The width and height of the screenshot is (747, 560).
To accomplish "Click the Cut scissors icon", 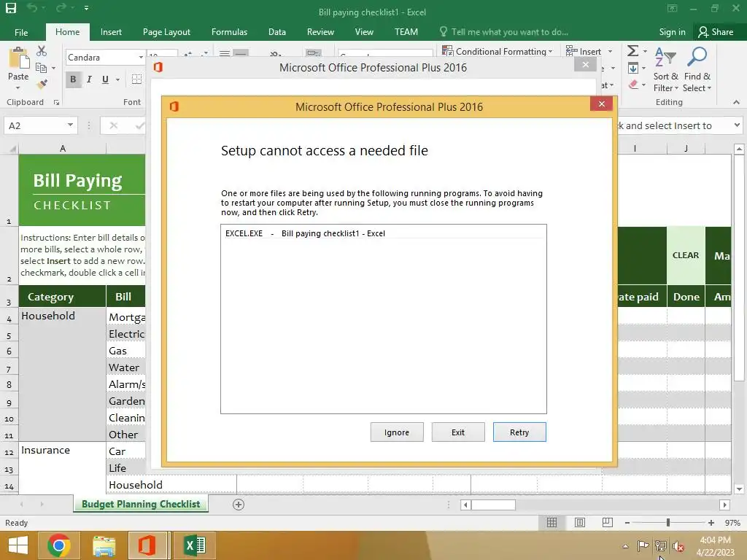I will (42, 51).
